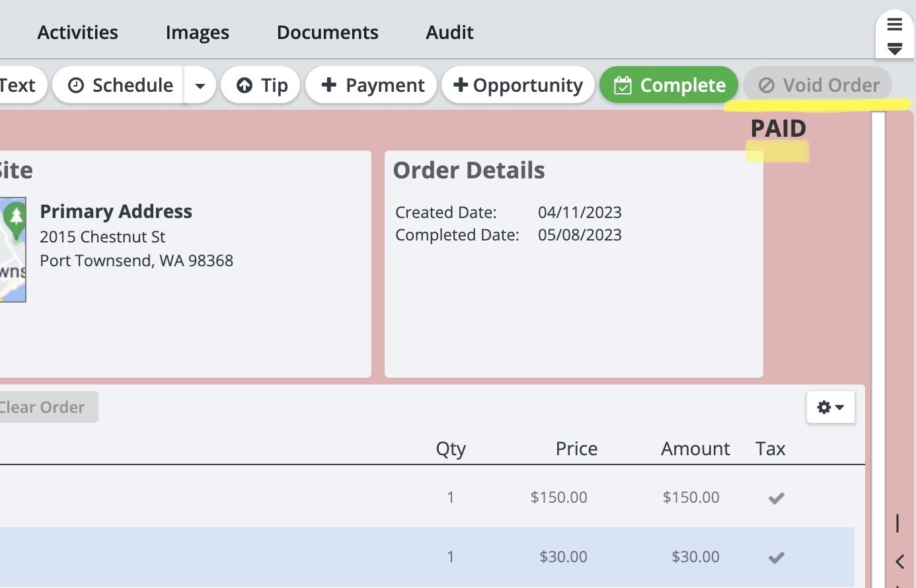The image size is (916, 588).
Task: Click the Schedule button
Action: pyautogui.click(x=120, y=85)
